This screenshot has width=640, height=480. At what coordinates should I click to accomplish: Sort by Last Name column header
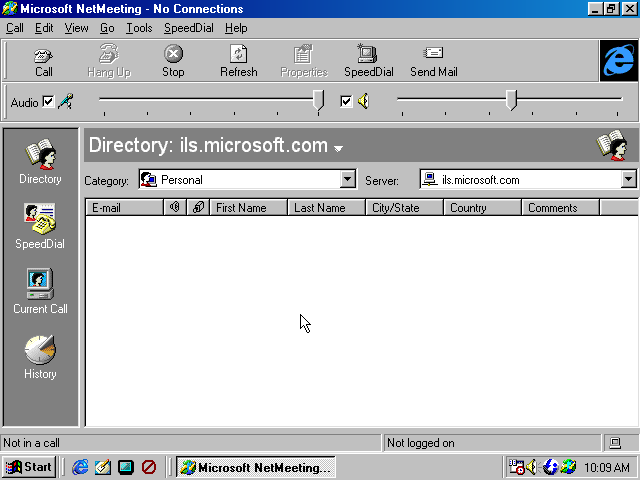point(327,207)
